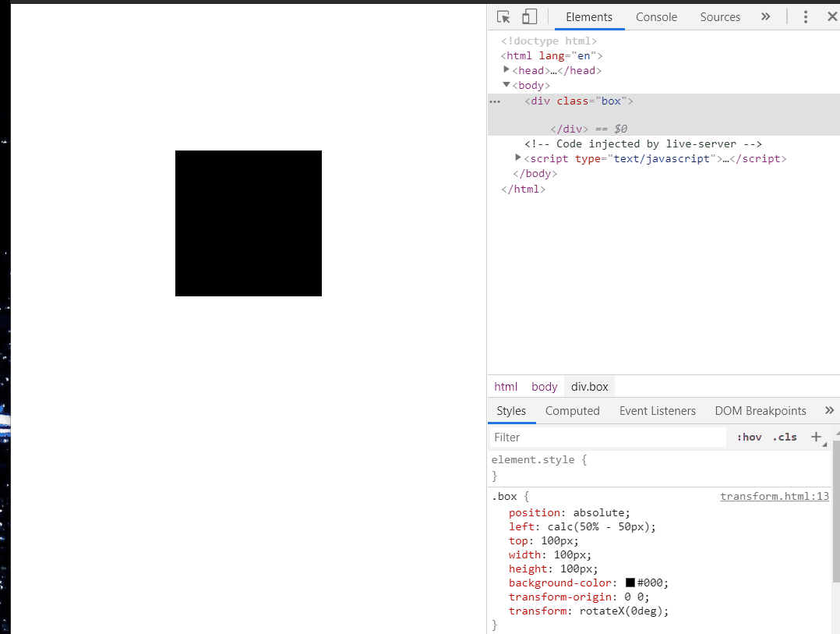
Task: Close the DevTools panel
Action: [831, 17]
